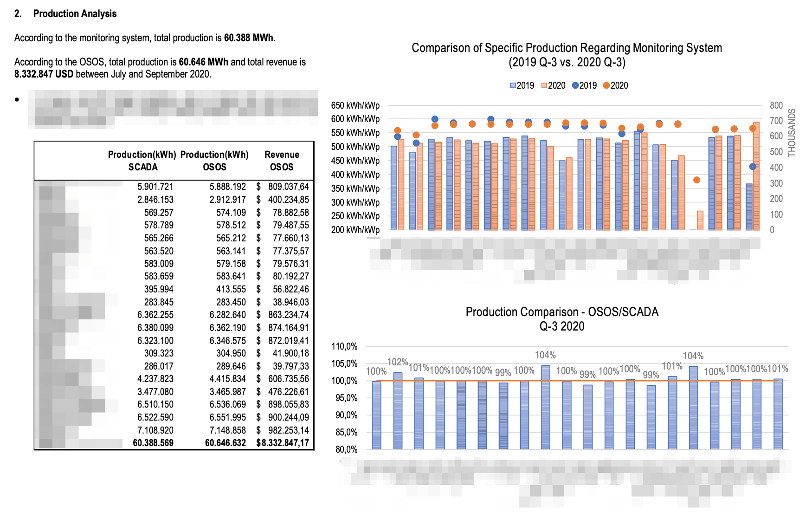Viewport: 812px width, 519px height.
Task: Click the revenue value 78.882,58
Action: pyautogui.click(x=290, y=213)
